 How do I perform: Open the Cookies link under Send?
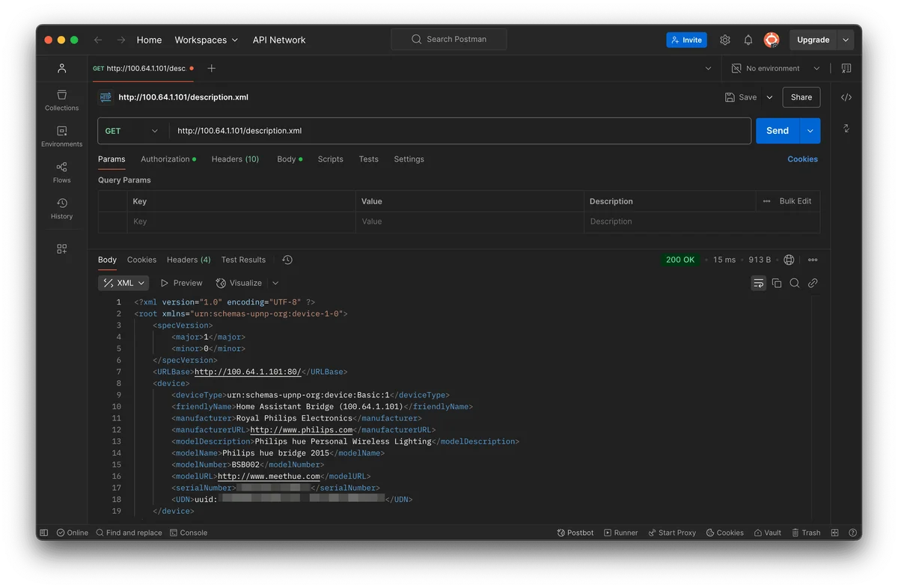pyautogui.click(x=802, y=159)
